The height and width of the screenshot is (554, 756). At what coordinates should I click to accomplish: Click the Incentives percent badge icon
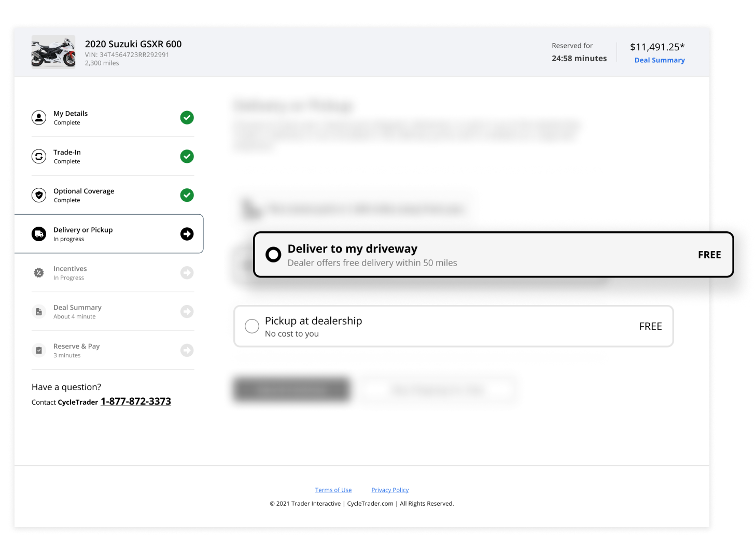pos(39,273)
